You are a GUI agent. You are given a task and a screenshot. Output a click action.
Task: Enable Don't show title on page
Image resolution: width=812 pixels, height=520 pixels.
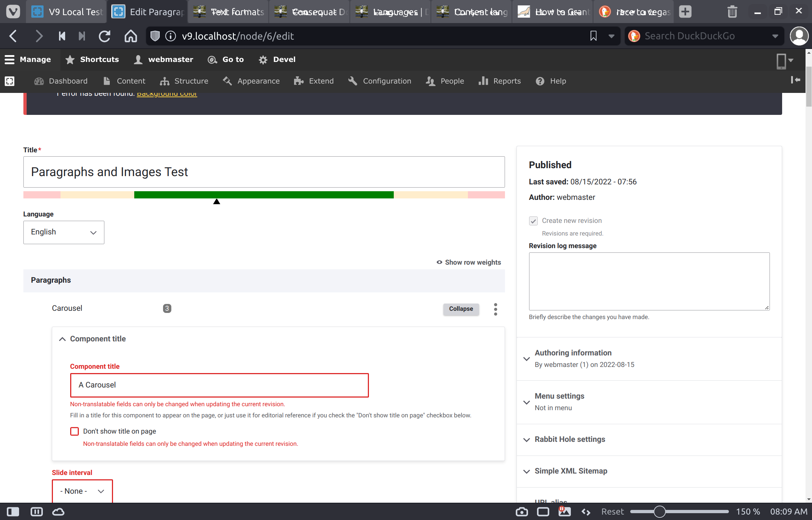[x=75, y=431]
